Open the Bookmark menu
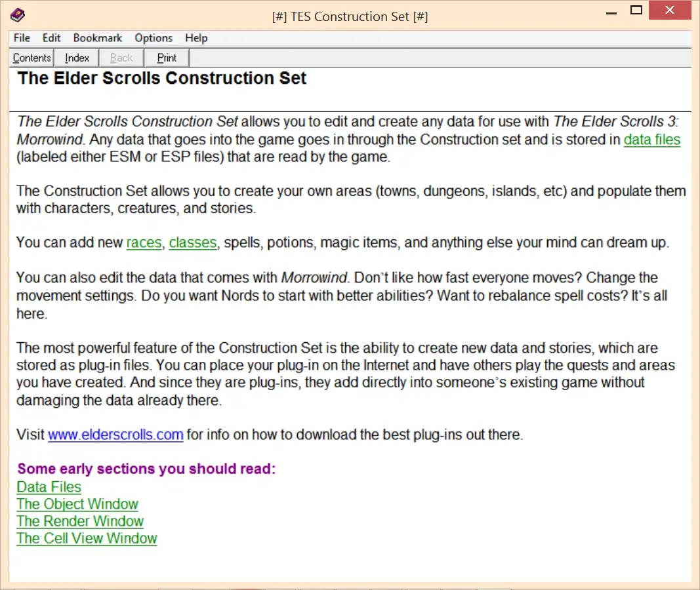This screenshot has width=700, height=590. coord(98,38)
